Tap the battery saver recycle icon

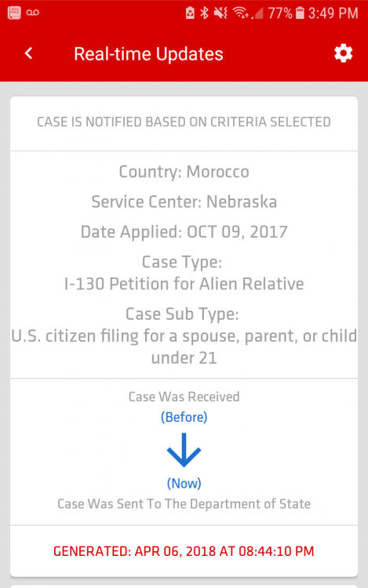coord(190,13)
